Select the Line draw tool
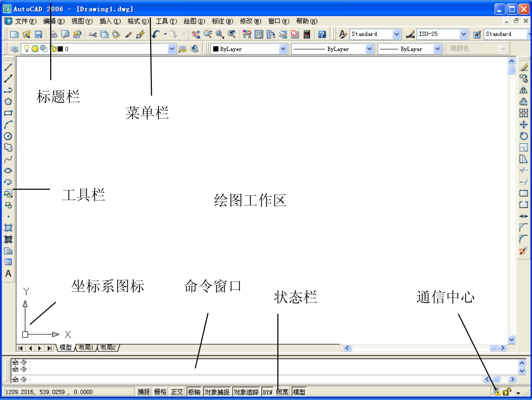Image resolution: width=532 pixels, height=400 pixels. coord(8,67)
